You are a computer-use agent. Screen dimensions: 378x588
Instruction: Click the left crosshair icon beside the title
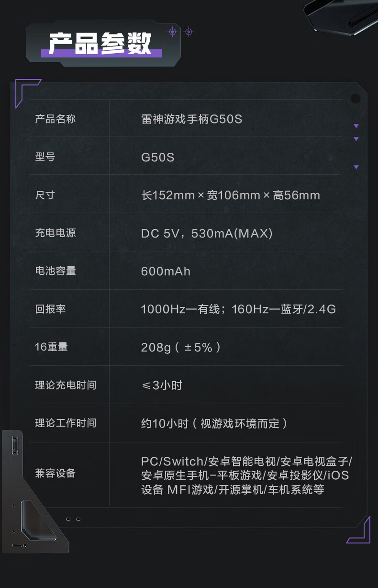(x=173, y=32)
